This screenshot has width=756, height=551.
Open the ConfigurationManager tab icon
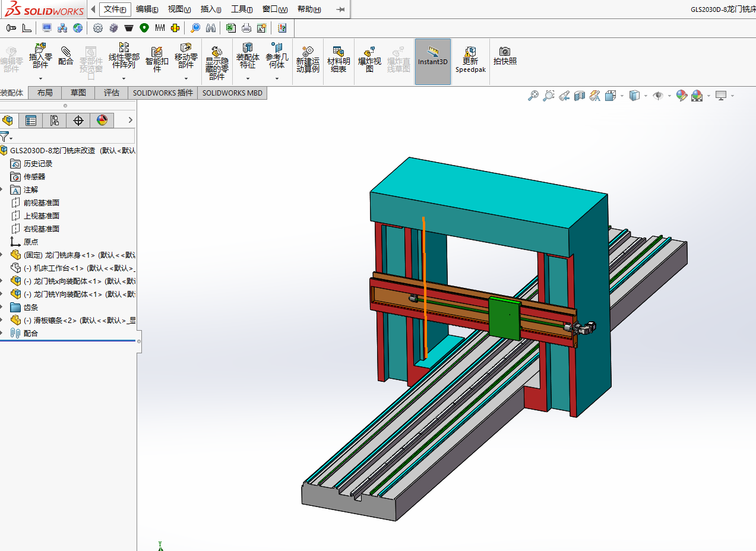tap(55, 121)
